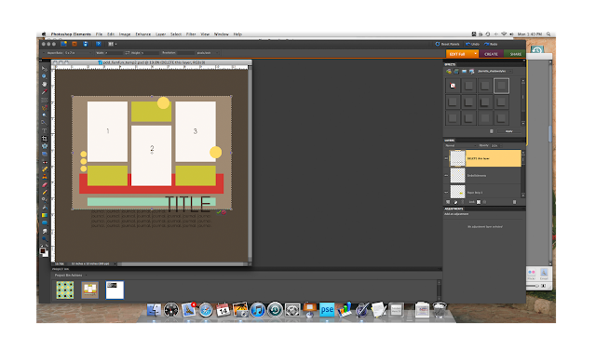
Task: Open the Project Bin Actions dropdown
Action: (71, 275)
